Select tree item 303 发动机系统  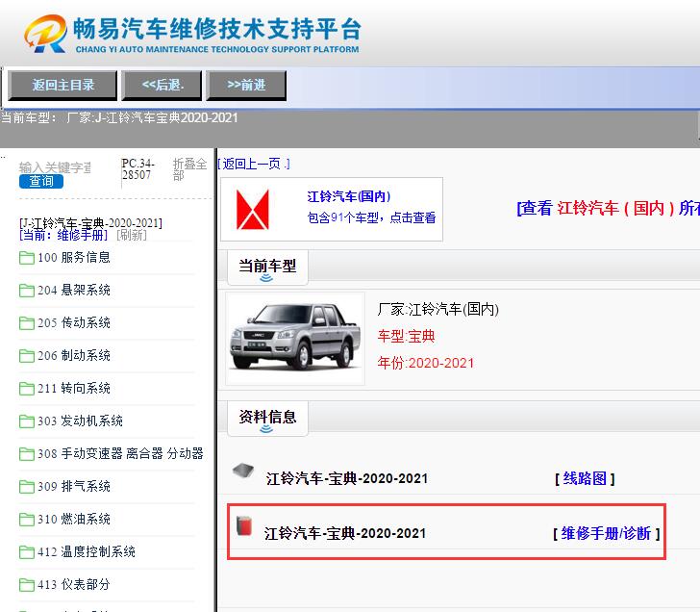coord(80,421)
